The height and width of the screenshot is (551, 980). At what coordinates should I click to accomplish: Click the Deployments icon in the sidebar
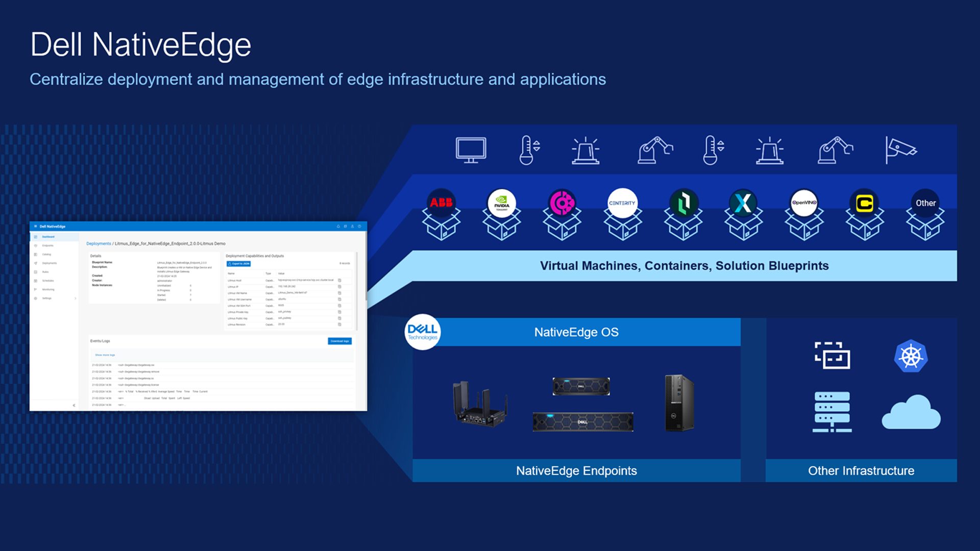tap(36, 263)
